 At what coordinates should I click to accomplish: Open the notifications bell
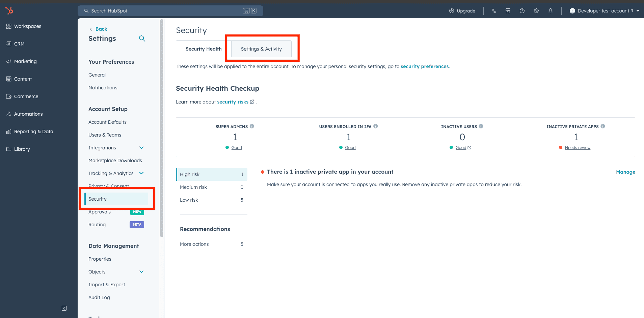pyautogui.click(x=551, y=10)
